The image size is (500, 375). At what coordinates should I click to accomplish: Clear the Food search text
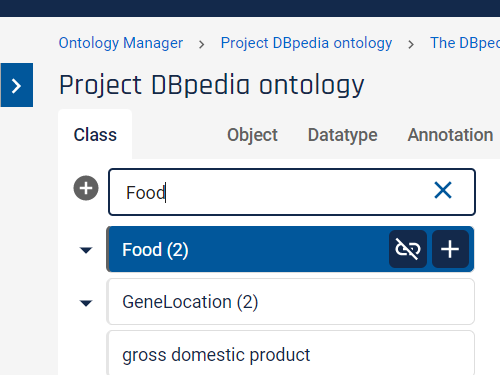pyautogui.click(x=443, y=190)
